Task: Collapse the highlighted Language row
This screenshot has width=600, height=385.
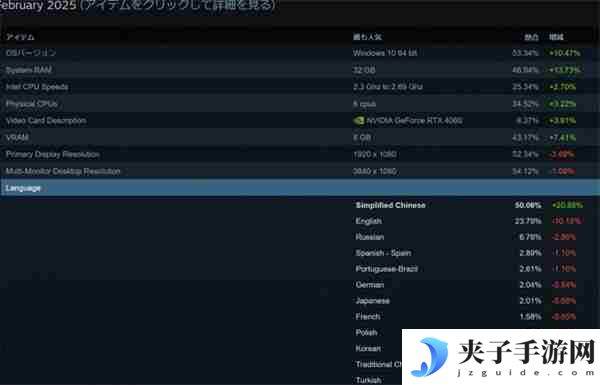Action: (300, 188)
